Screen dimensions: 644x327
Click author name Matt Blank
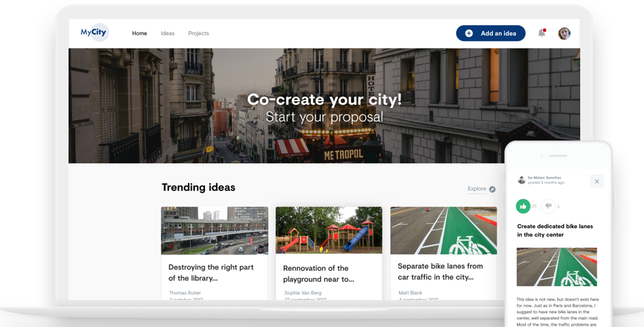click(410, 293)
